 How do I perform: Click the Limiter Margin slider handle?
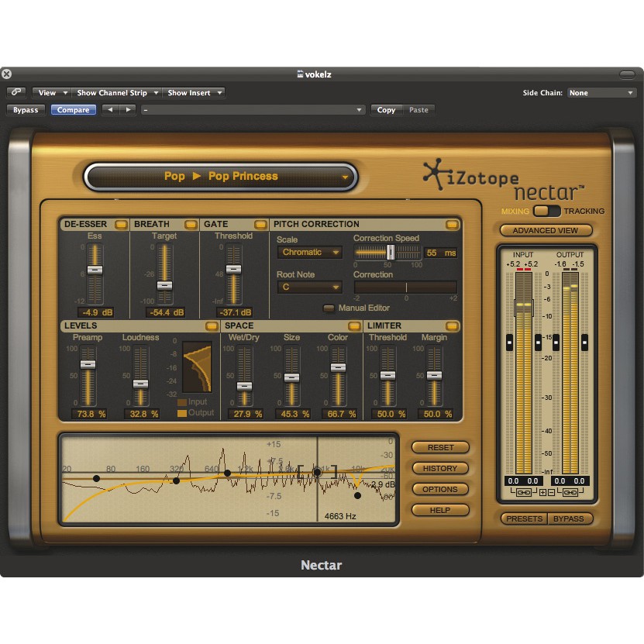tap(434, 375)
